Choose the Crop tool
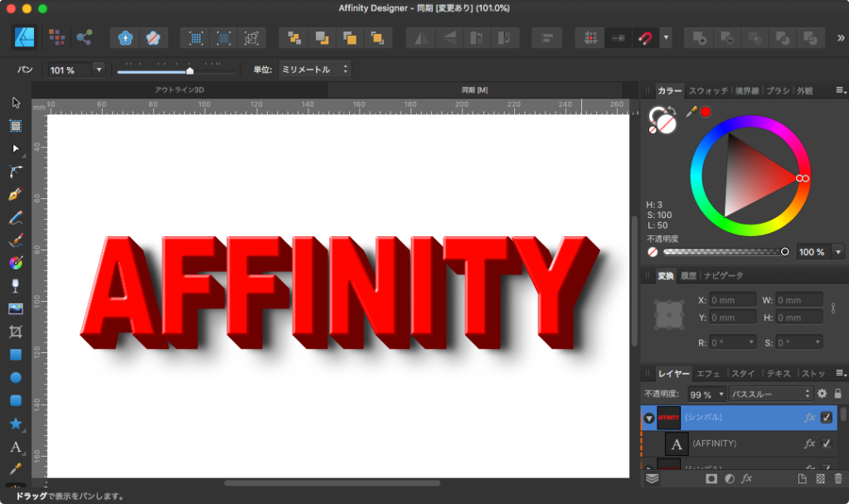The image size is (849, 504). point(15,332)
